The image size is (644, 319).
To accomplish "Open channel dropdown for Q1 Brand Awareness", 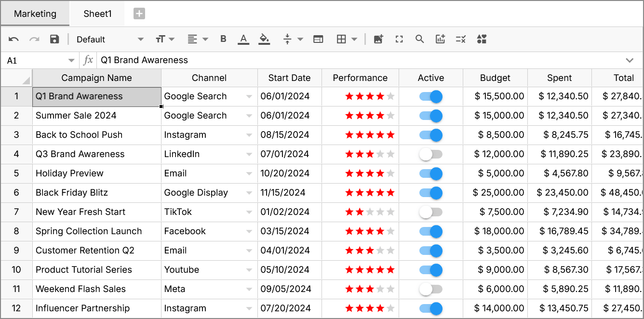I will [x=249, y=96].
